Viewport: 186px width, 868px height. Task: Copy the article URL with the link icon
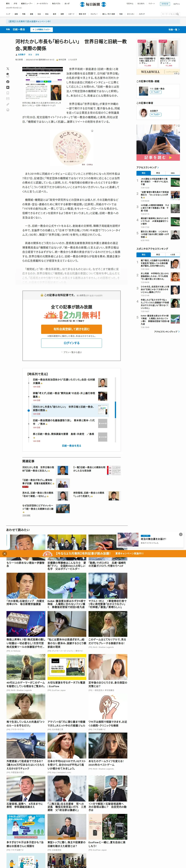pos(8,104)
